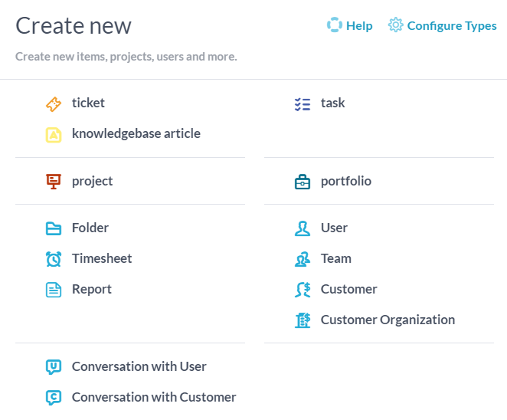Image resolution: width=507 pixels, height=420 pixels.
Task: Open Configure Types settings link
Action: (452, 26)
